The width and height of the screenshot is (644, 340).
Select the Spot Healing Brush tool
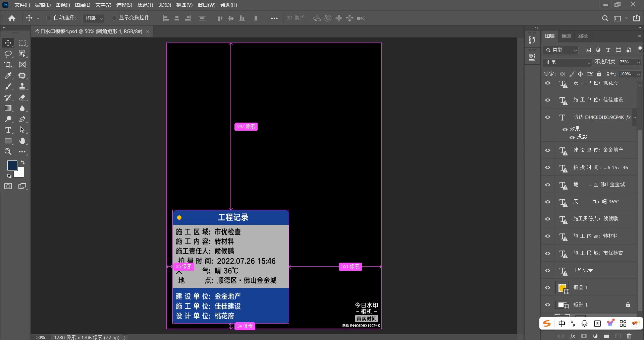tap(22, 76)
